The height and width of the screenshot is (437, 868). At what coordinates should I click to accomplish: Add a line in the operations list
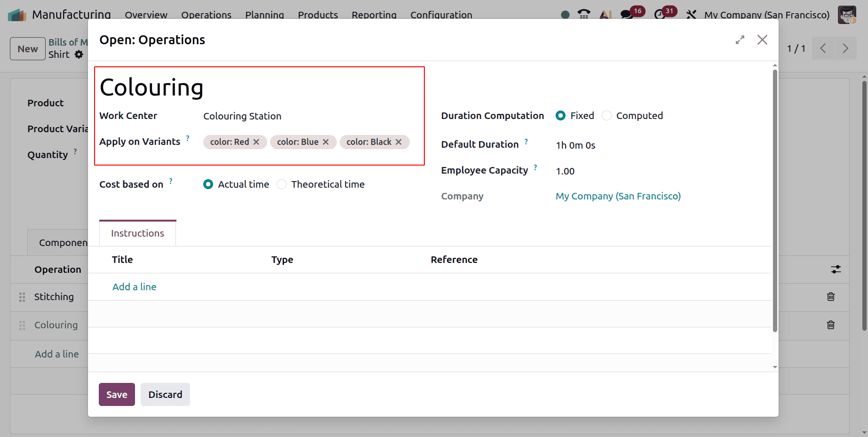(x=56, y=354)
